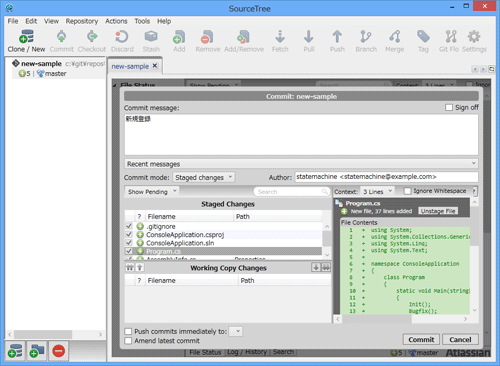Click in the Commit message text area

[301, 135]
